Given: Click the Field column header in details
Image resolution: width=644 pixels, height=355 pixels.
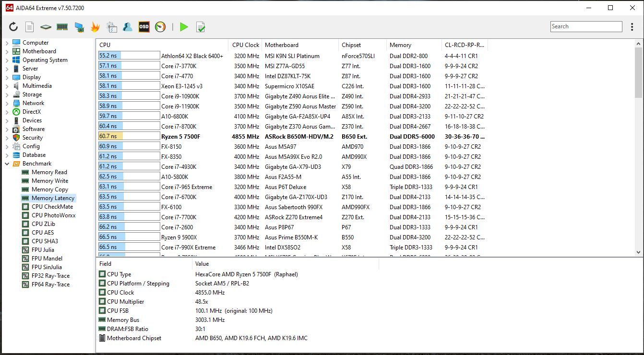Looking at the screenshot, I should (144, 263).
